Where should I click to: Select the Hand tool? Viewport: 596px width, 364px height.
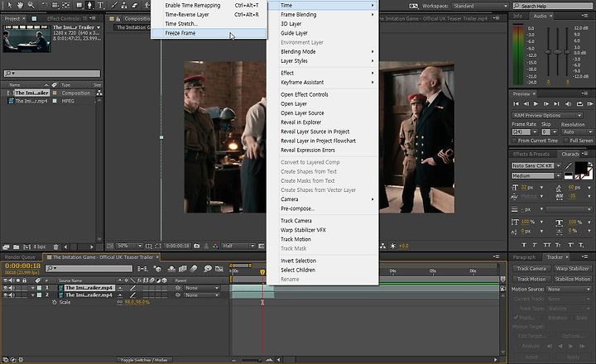click(20, 5)
